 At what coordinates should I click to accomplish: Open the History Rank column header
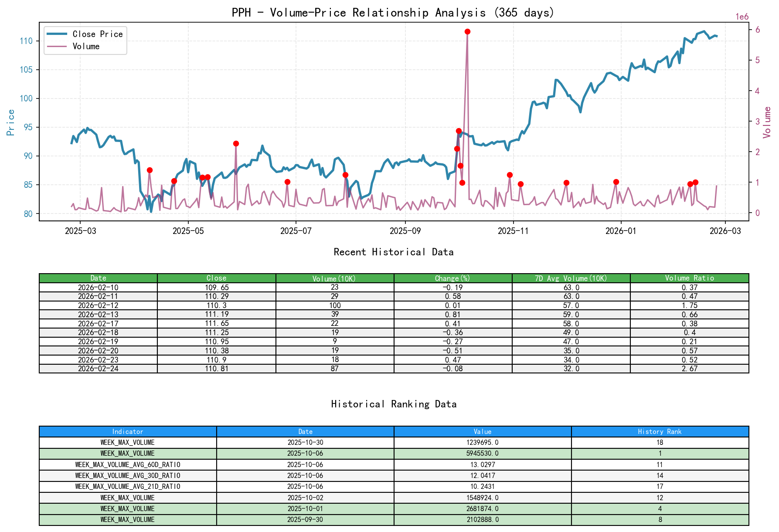[x=660, y=432]
